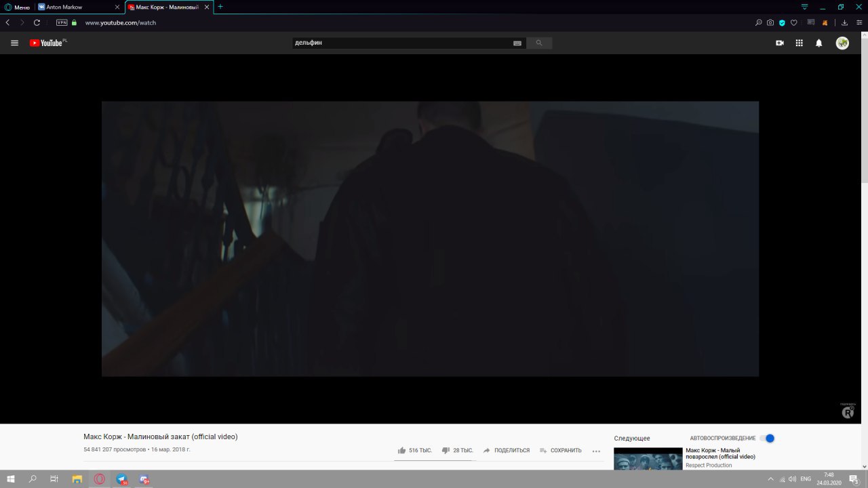This screenshot has height=488, width=868.
Task: Open File Explorer from taskbar
Action: tap(77, 479)
